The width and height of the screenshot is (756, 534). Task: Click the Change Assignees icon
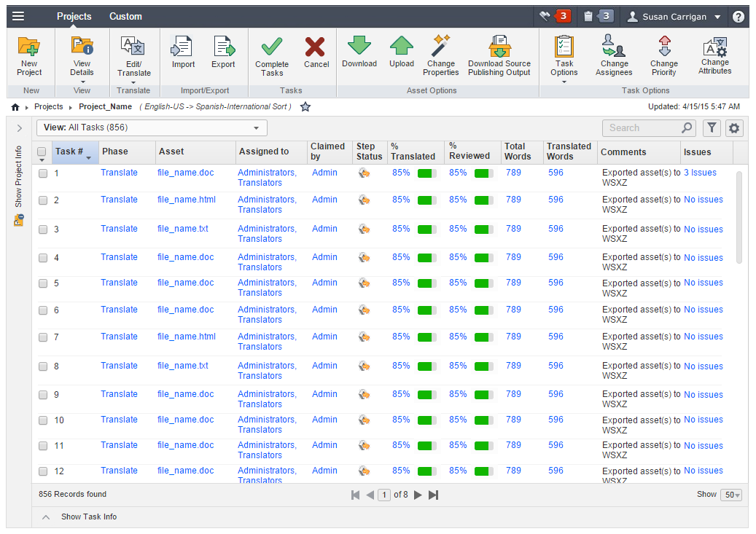(614, 46)
